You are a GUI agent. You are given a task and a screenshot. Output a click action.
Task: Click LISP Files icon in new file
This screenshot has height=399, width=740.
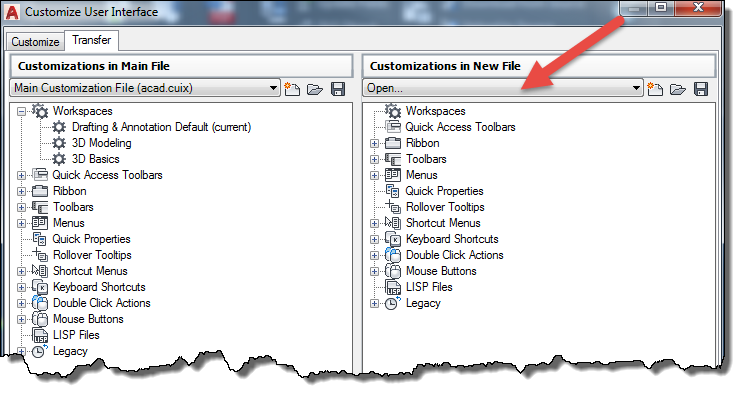point(393,287)
